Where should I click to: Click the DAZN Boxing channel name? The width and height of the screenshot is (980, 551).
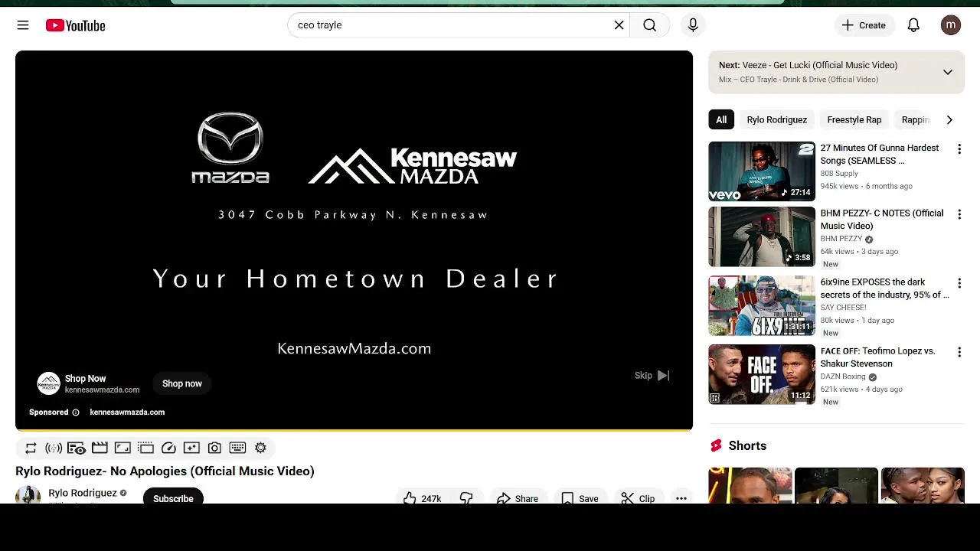pyautogui.click(x=843, y=377)
